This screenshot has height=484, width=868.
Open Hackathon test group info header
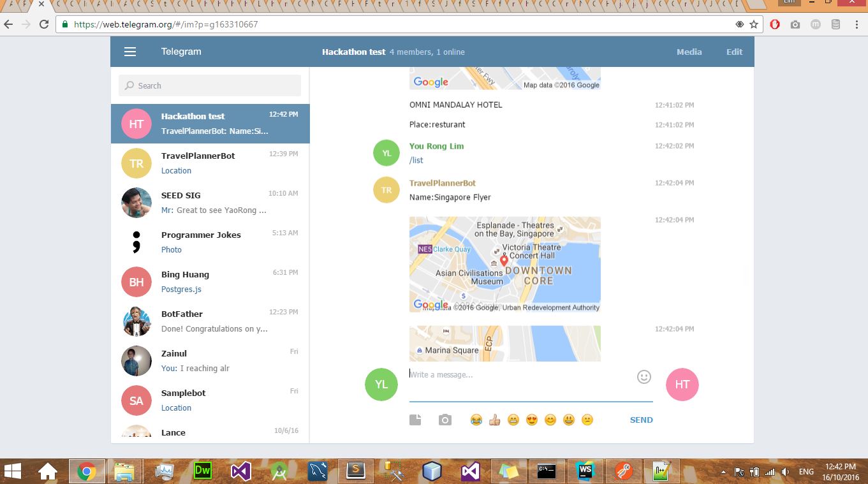pos(394,52)
